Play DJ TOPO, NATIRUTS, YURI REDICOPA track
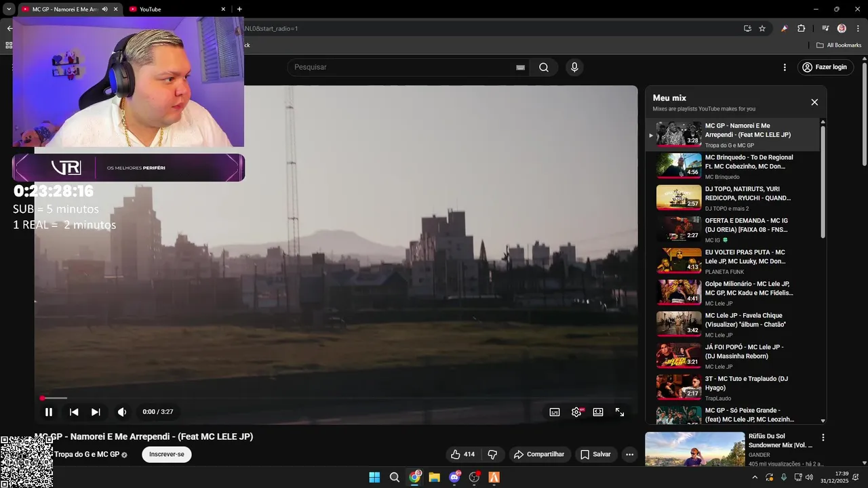The width and height of the screenshot is (868, 488). (x=734, y=198)
